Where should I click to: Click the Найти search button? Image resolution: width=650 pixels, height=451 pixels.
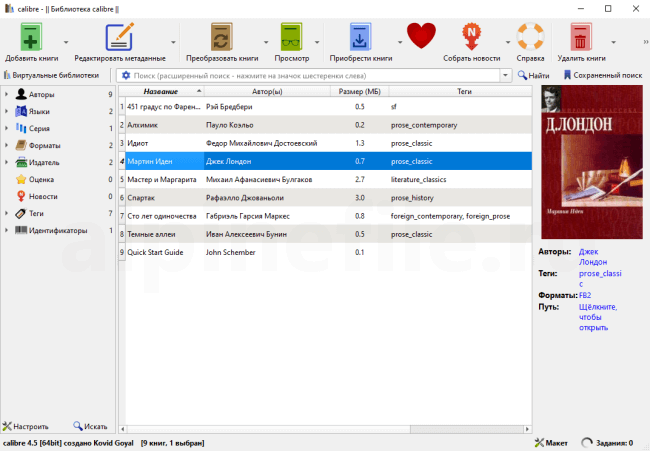(534, 75)
